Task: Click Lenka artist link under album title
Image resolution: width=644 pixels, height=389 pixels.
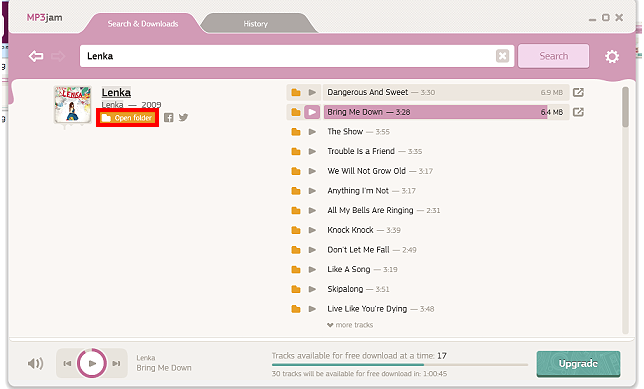Action: [113, 105]
